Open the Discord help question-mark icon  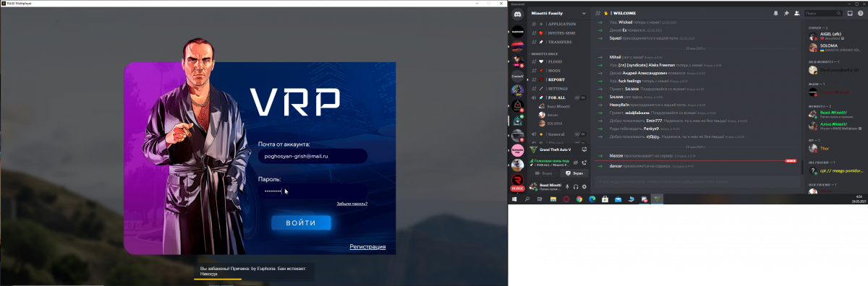(x=860, y=13)
